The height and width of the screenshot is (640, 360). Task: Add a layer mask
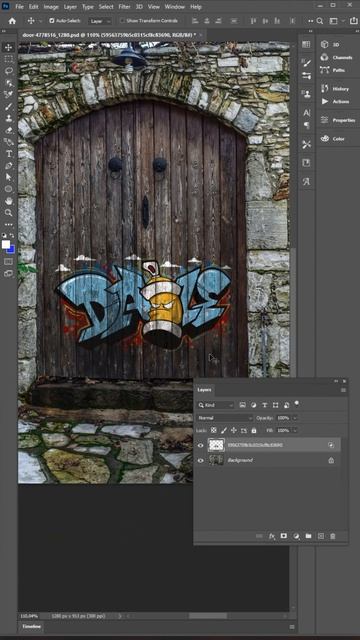coord(284,536)
